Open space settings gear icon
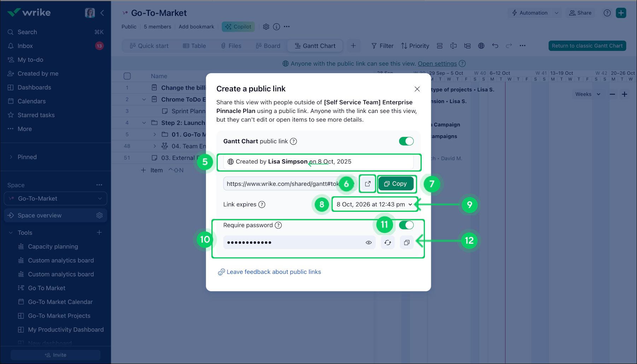637x364 pixels. pyautogui.click(x=99, y=215)
